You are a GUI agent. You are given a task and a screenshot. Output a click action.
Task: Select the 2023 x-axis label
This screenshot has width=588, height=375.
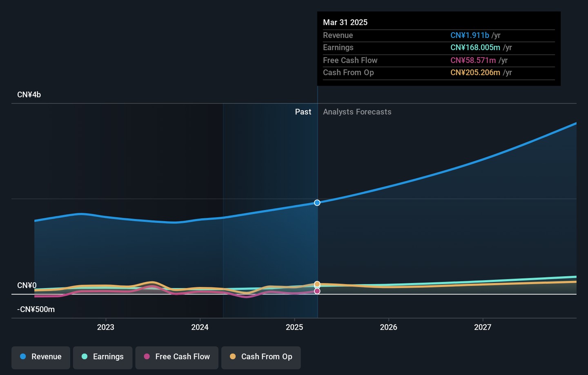pos(106,327)
